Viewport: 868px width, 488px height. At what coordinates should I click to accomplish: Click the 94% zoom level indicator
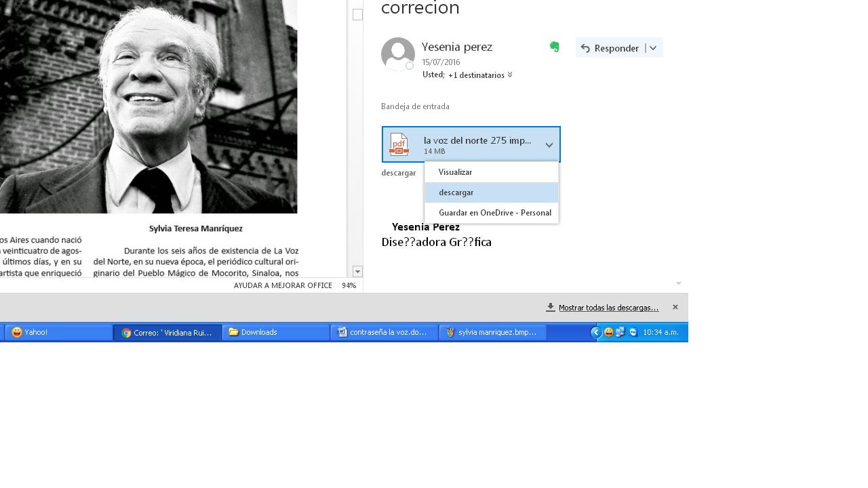point(349,285)
